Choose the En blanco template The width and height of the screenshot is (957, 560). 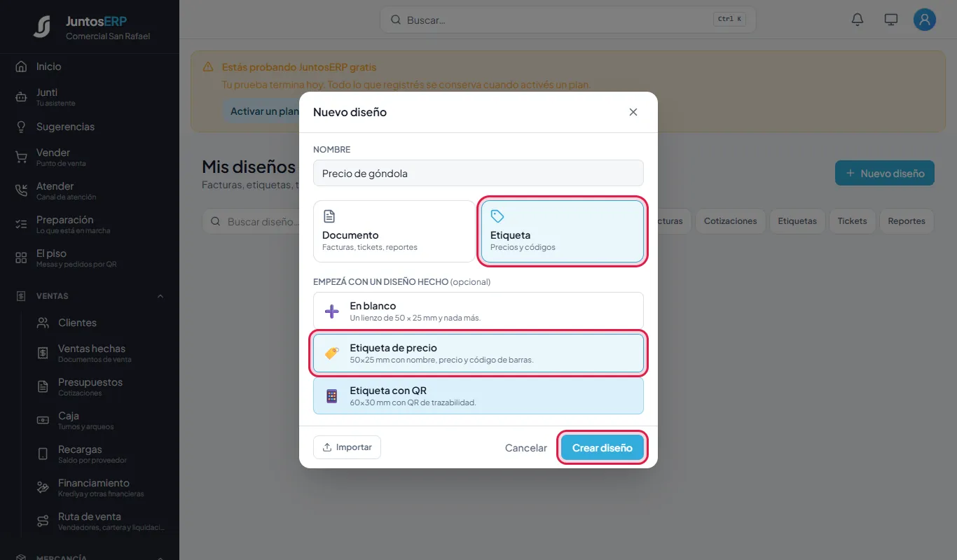coord(478,311)
